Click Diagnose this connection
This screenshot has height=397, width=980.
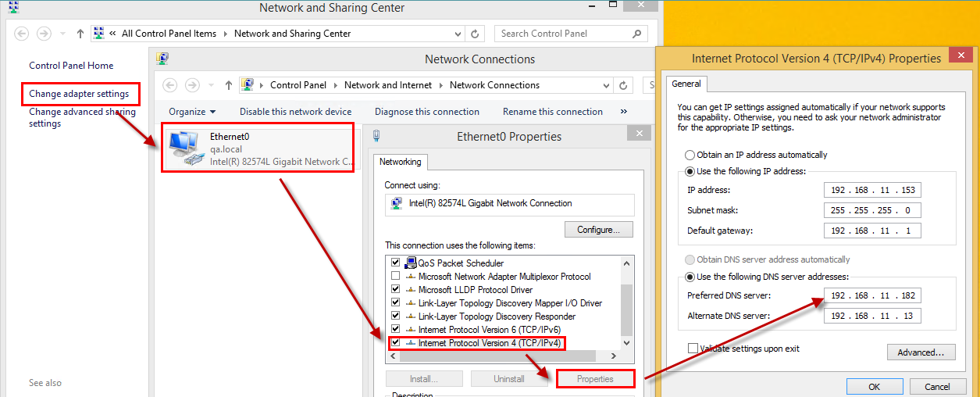pos(426,112)
